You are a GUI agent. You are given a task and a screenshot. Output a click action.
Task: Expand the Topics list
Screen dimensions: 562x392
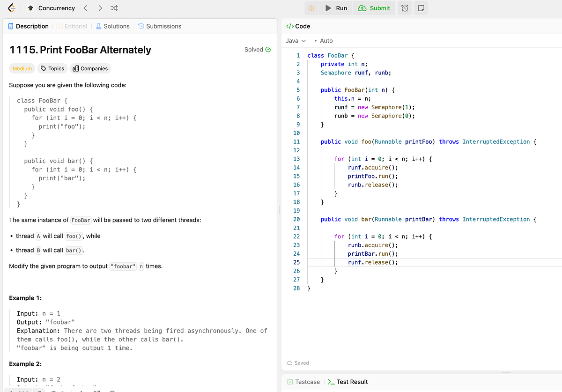52,68
